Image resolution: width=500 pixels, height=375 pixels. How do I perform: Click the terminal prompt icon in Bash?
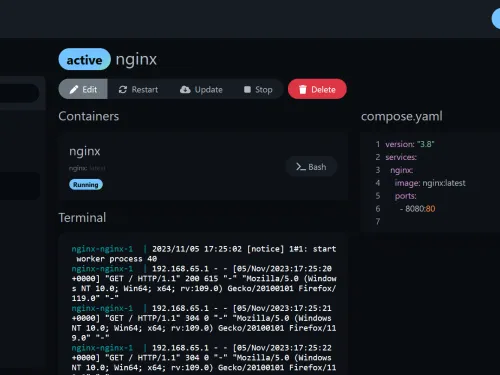pos(301,167)
